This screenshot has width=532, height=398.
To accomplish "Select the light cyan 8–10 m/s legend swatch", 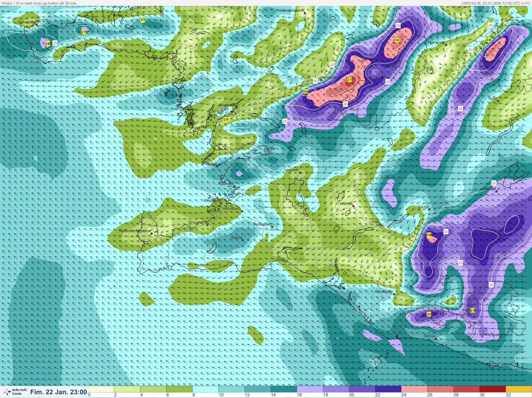I will point(206,389).
